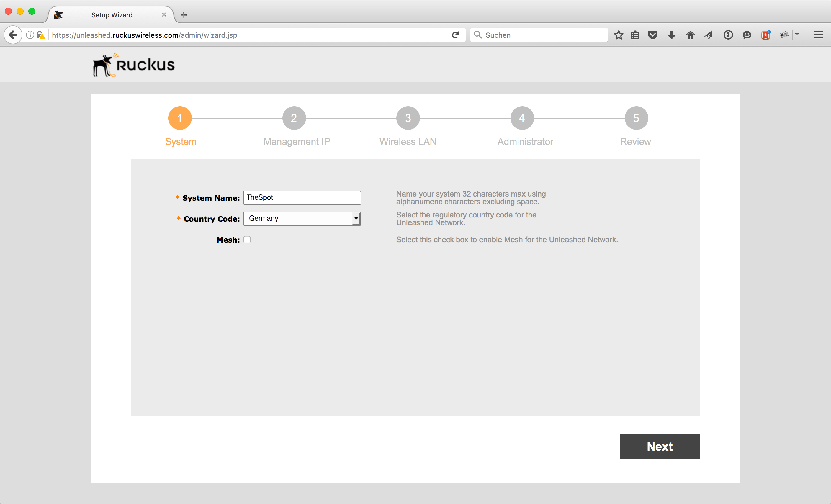Image resolution: width=831 pixels, height=504 pixels.
Task: Click the Next button
Action: [659, 446]
